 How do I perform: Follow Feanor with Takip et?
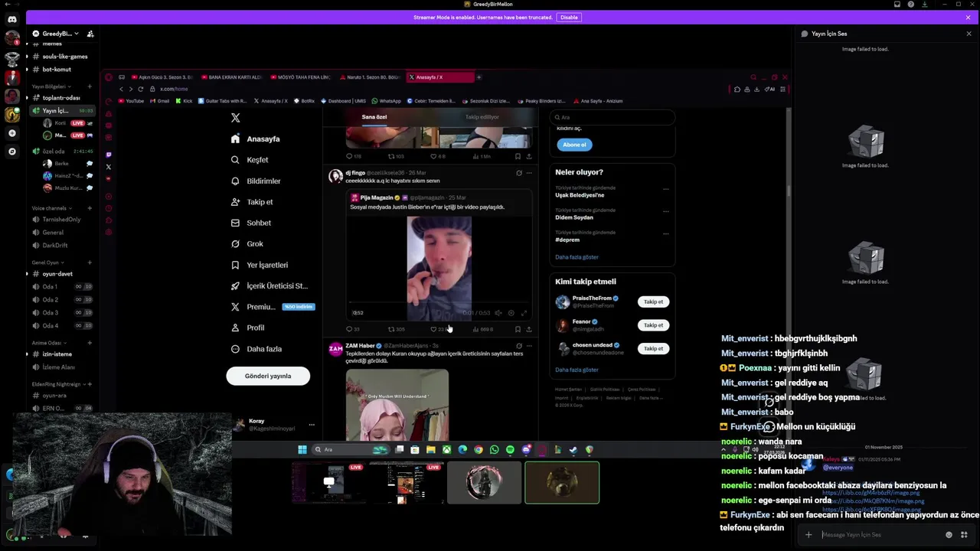tap(653, 325)
